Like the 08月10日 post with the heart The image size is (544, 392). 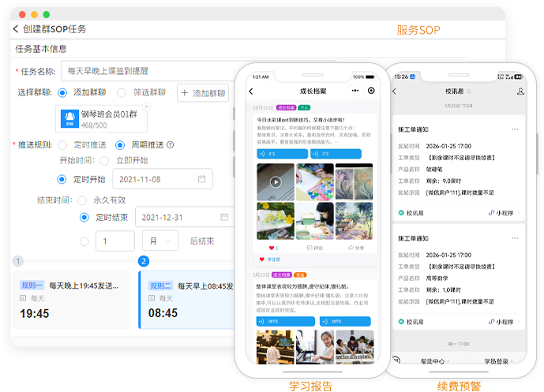272,248
